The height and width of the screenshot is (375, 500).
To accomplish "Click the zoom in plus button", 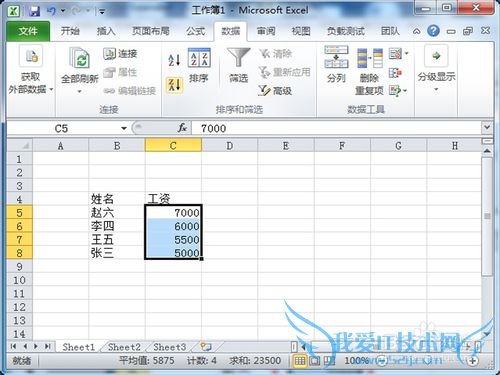I will tap(473, 360).
